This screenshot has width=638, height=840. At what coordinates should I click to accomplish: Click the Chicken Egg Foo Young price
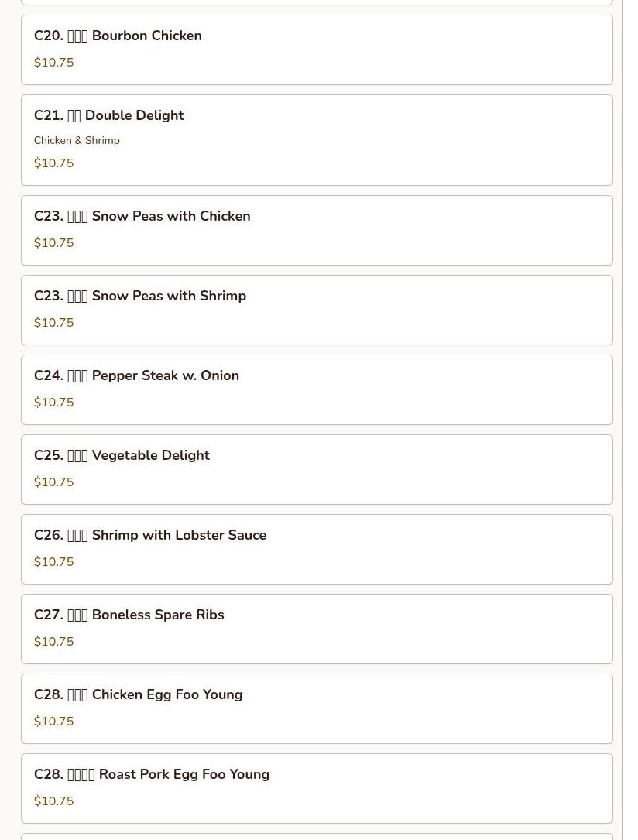[x=53, y=721]
